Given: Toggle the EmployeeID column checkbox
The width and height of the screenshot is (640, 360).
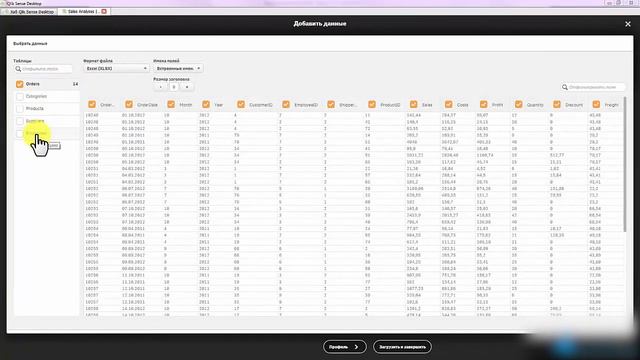Looking at the screenshot, I should pos(286,104).
